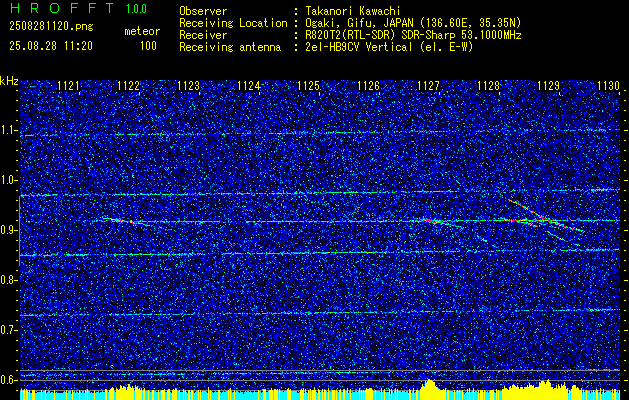Viewport: 629px width, 400px height.
Task: Click the 1.1 kHz axis label
Action: tap(9, 130)
